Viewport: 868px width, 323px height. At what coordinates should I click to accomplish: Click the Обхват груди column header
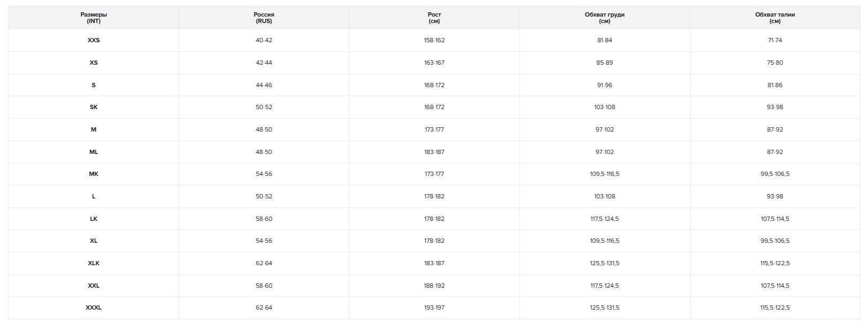click(604, 18)
